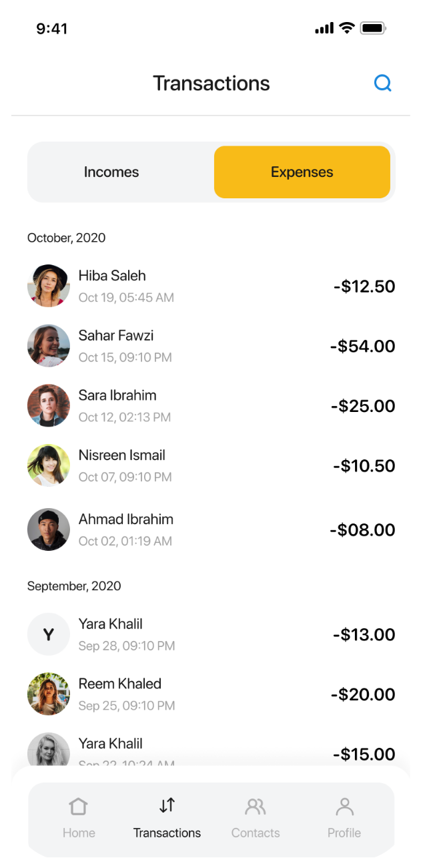
Task: Tap the cellular signal bars icon
Action: (324, 28)
